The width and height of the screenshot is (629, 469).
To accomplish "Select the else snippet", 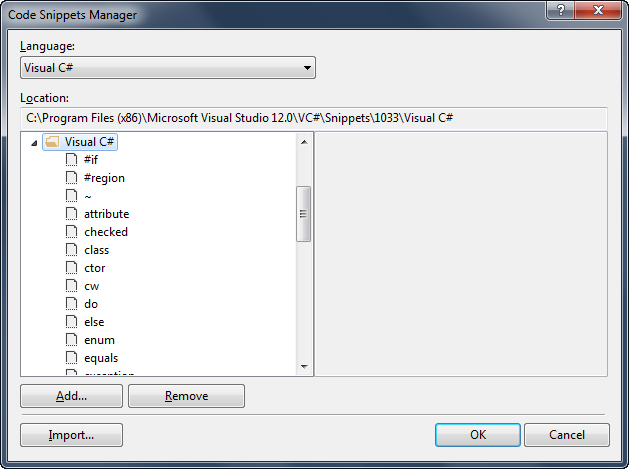I will [94, 322].
